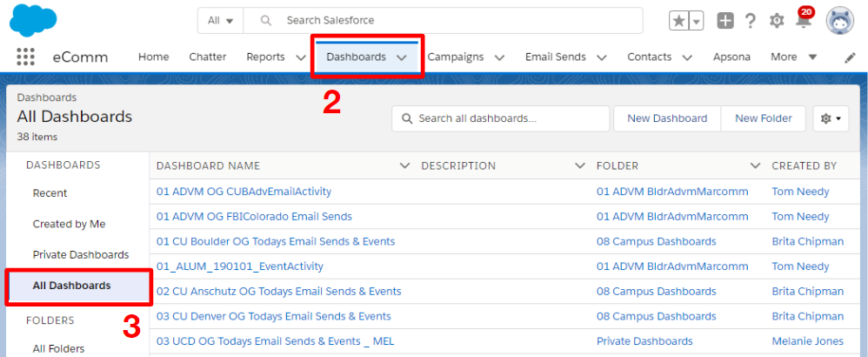Image resolution: width=868 pixels, height=357 pixels.
Task: Open 03 CU Denver OG Todays Email Sends
Action: tap(273, 316)
